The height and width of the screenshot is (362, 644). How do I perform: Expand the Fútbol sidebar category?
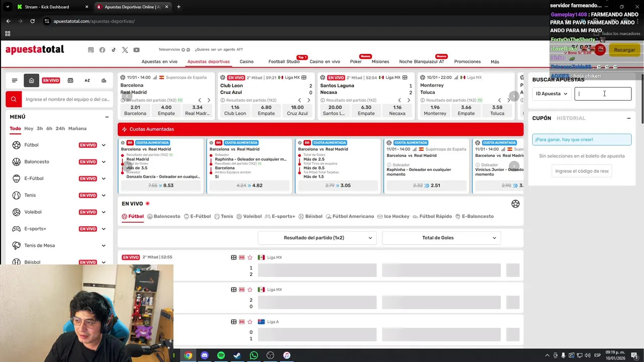pos(104,145)
